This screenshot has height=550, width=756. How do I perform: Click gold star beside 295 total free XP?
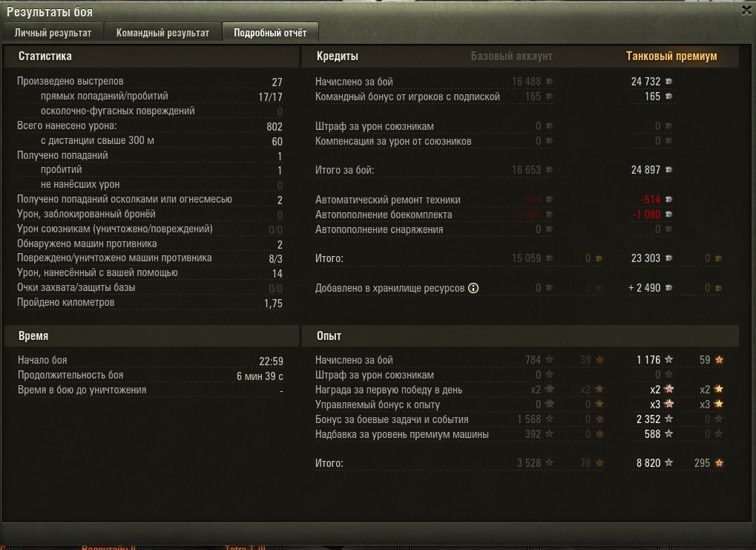pyautogui.click(x=719, y=462)
